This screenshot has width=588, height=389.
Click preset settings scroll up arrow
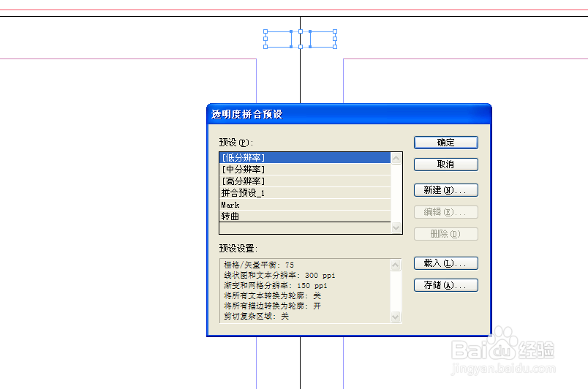click(x=395, y=265)
